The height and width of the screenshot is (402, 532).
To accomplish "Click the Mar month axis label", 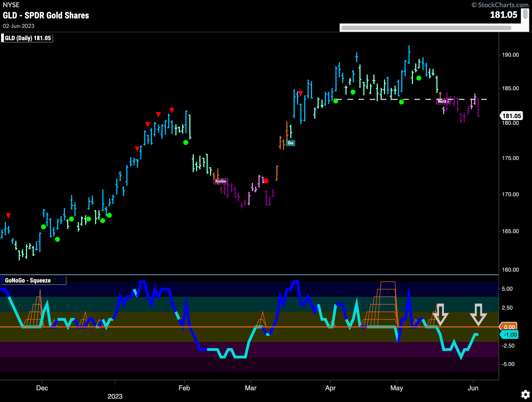I will click(x=251, y=388).
